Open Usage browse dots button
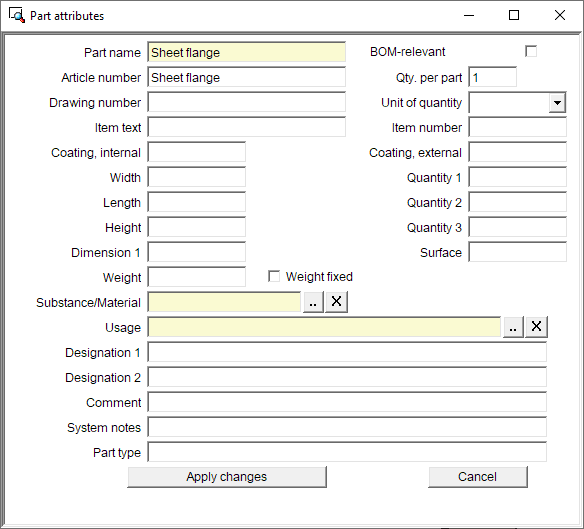Viewport: 584px width, 529px height. [x=513, y=327]
